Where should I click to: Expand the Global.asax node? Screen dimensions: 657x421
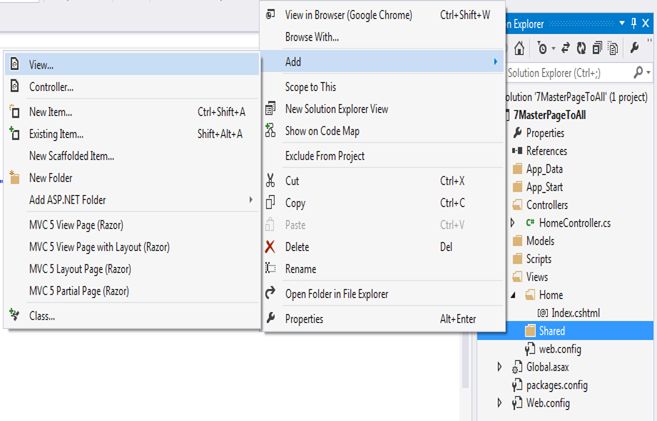(499, 367)
